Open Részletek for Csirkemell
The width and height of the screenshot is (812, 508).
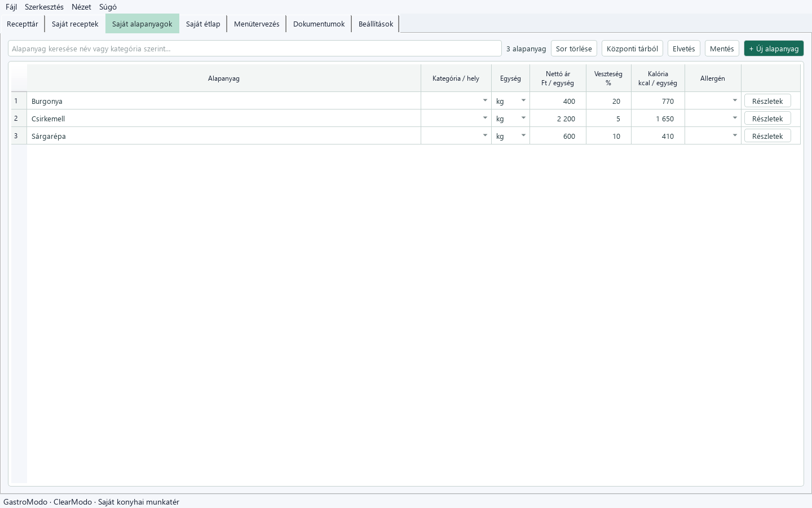[x=767, y=119]
